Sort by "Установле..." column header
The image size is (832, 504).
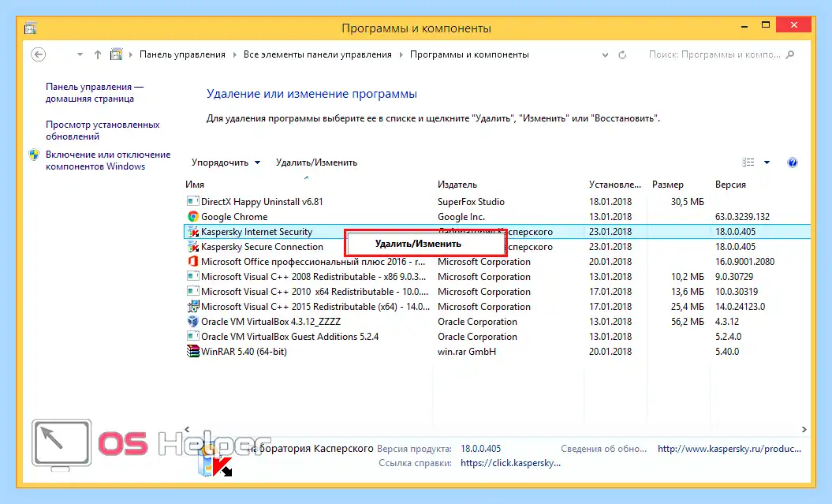615,185
